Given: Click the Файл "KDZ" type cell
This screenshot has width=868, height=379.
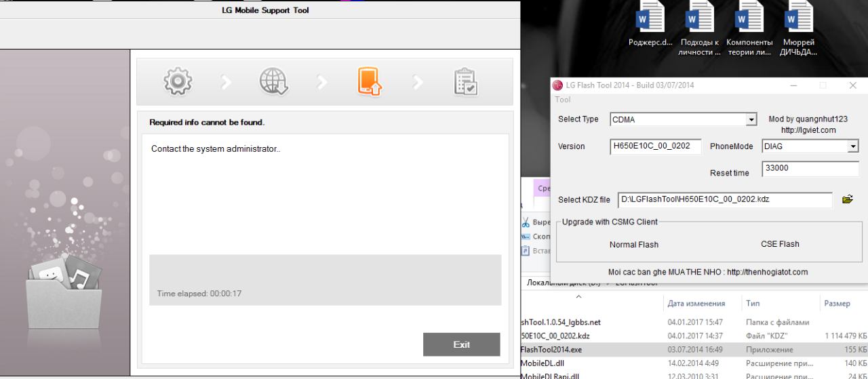Looking at the screenshot, I should click(766, 336).
